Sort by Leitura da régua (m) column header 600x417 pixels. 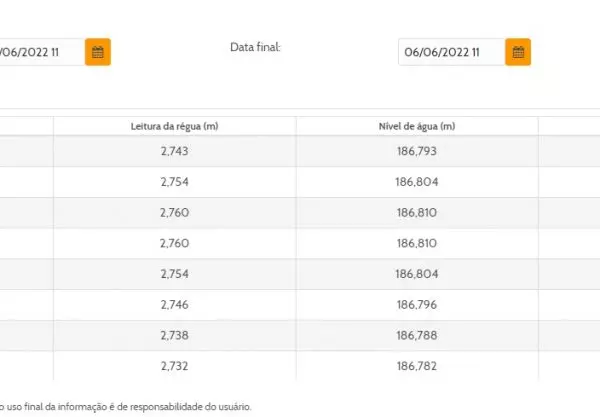click(174, 126)
